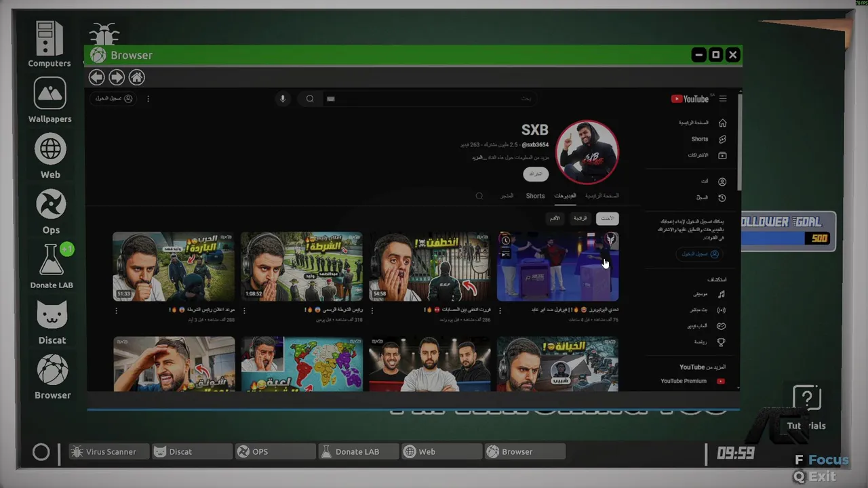Open the History clock sidebar icon

click(722, 198)
